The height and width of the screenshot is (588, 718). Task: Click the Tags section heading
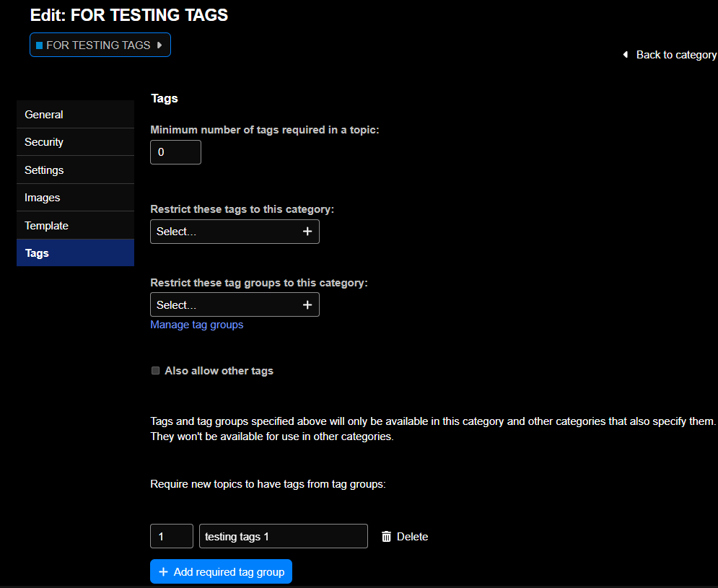click(165, 98)
